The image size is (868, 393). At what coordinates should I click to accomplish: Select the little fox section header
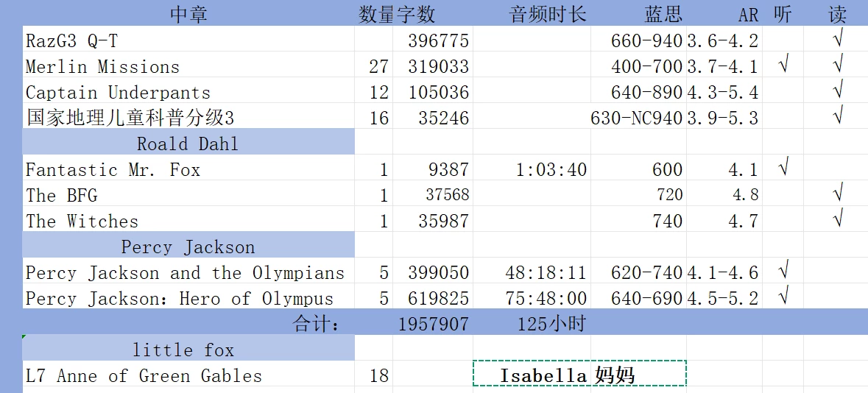[x=188, y=348]
